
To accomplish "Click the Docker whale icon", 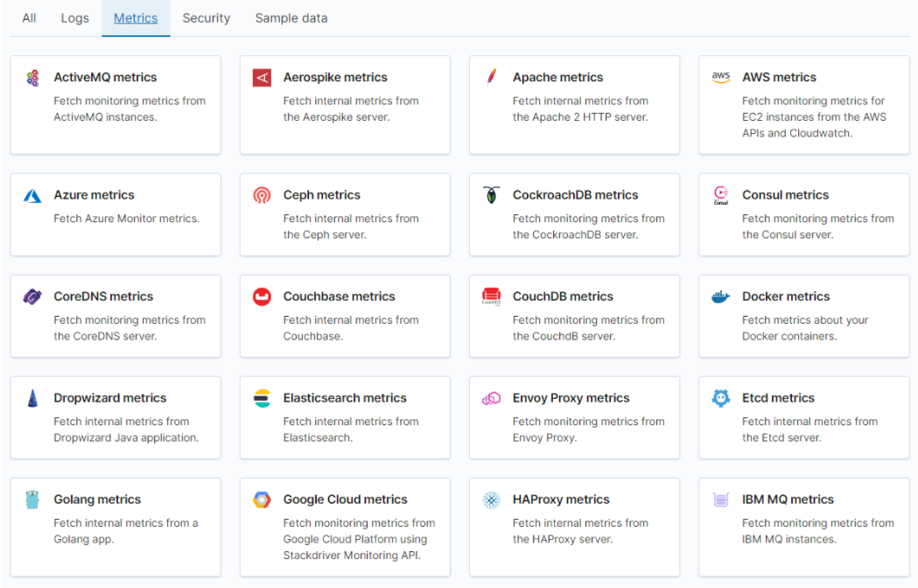I will coord(720,297).
